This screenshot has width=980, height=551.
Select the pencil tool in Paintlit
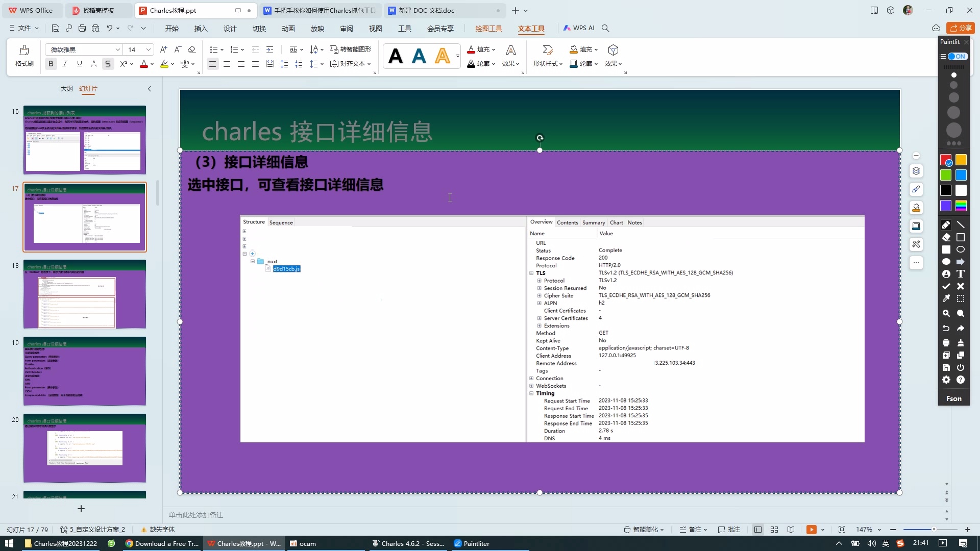pos(946,224)
